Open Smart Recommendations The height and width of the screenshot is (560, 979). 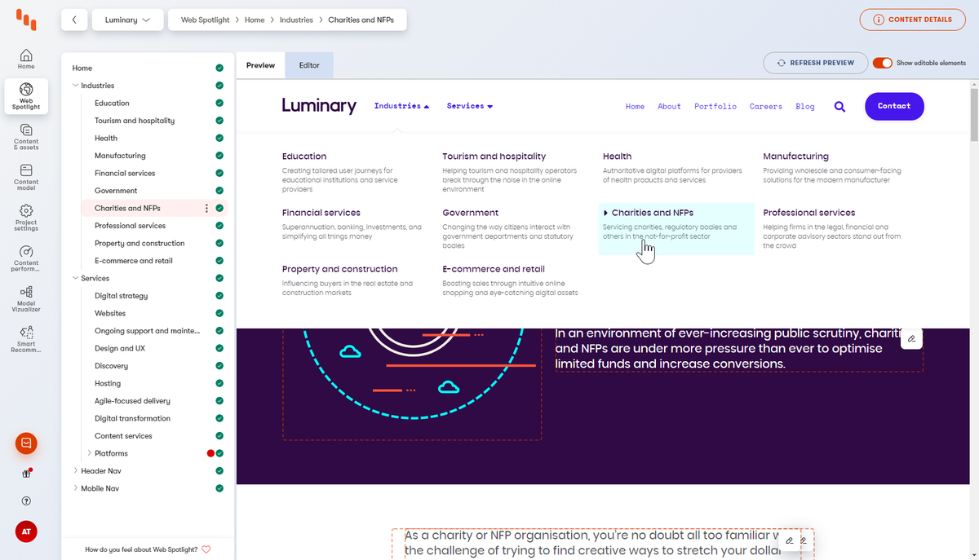point(26,337)
